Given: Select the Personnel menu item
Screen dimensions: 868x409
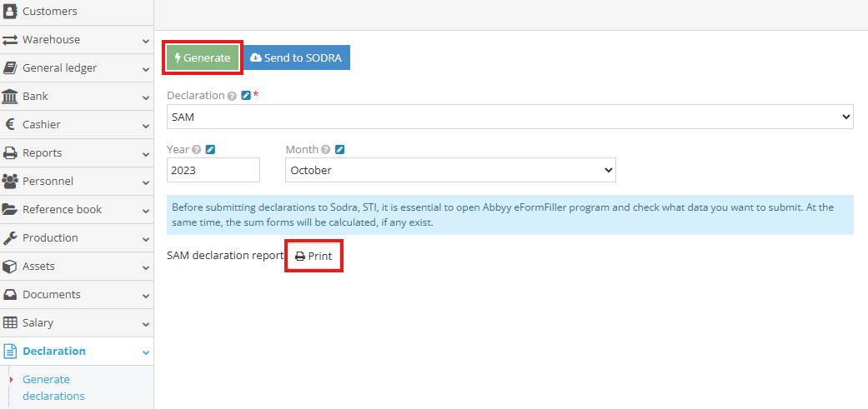Looking at the screenshot, I should pos(77,182).
